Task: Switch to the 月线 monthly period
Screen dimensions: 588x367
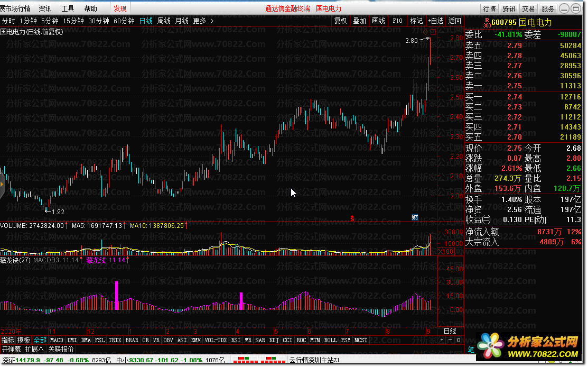Action: coord(182,21)
